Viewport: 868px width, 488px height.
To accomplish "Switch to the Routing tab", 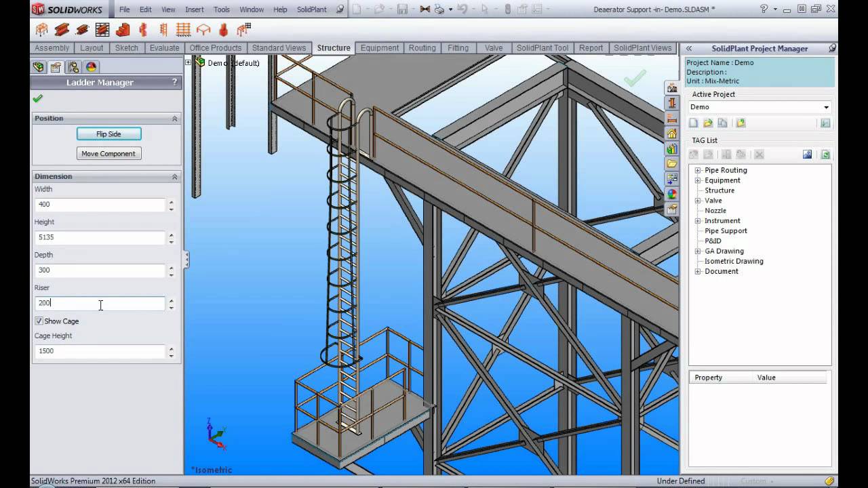I will pos(422,47).
